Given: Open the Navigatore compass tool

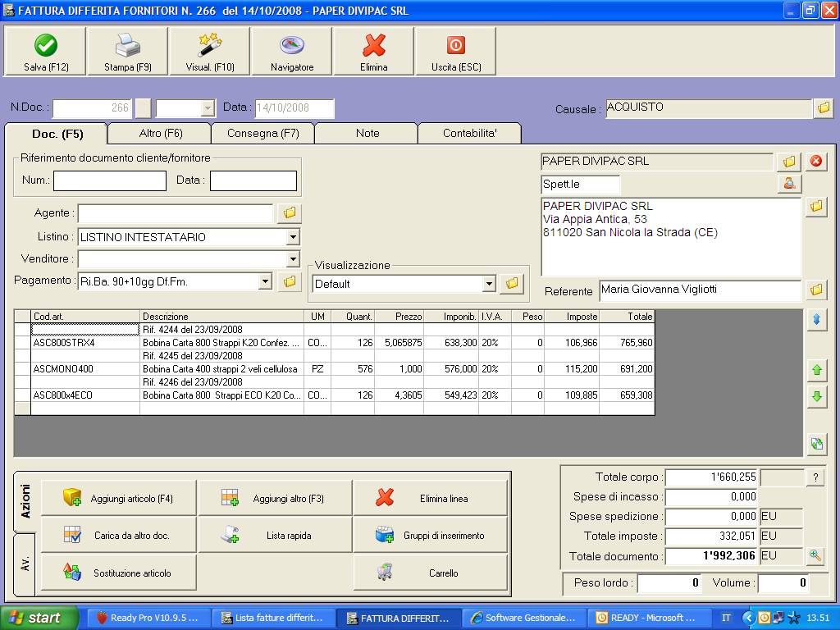Looking at the screenshot, I should point(292,52).
